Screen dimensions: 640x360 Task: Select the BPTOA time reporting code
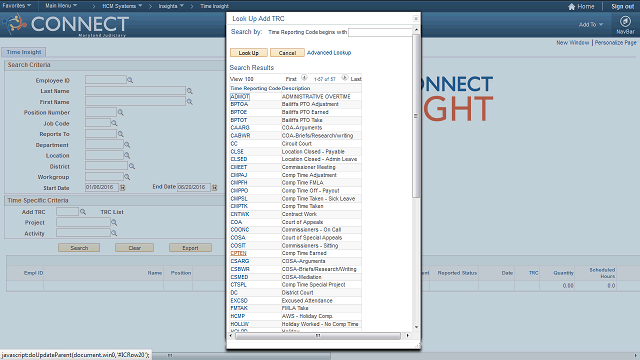coord(239,104)
